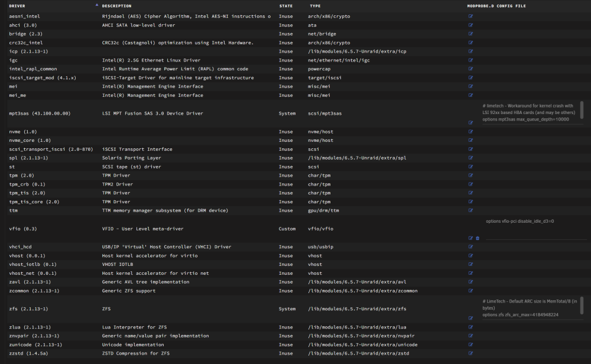This screenshot has height=364, width=591.
Task: Select the 'Custom' state of vfio
Action: click(x=287, y=229)
